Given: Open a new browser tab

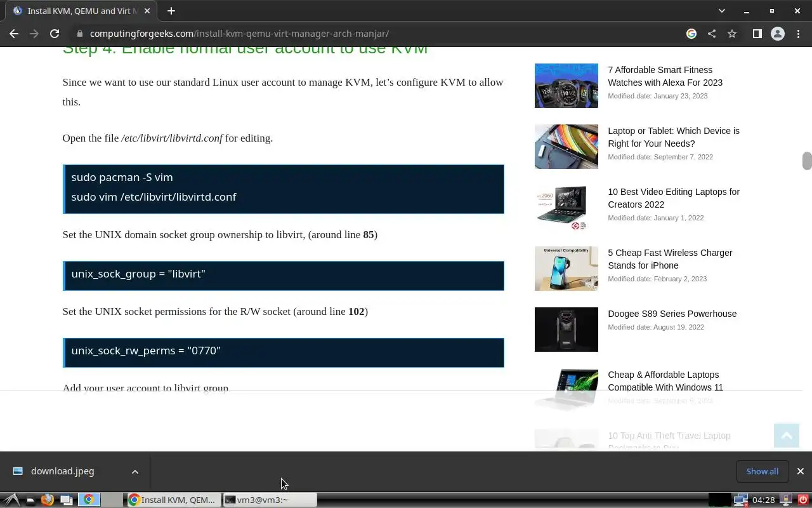Looking at the screenshot, I should 171,11.
